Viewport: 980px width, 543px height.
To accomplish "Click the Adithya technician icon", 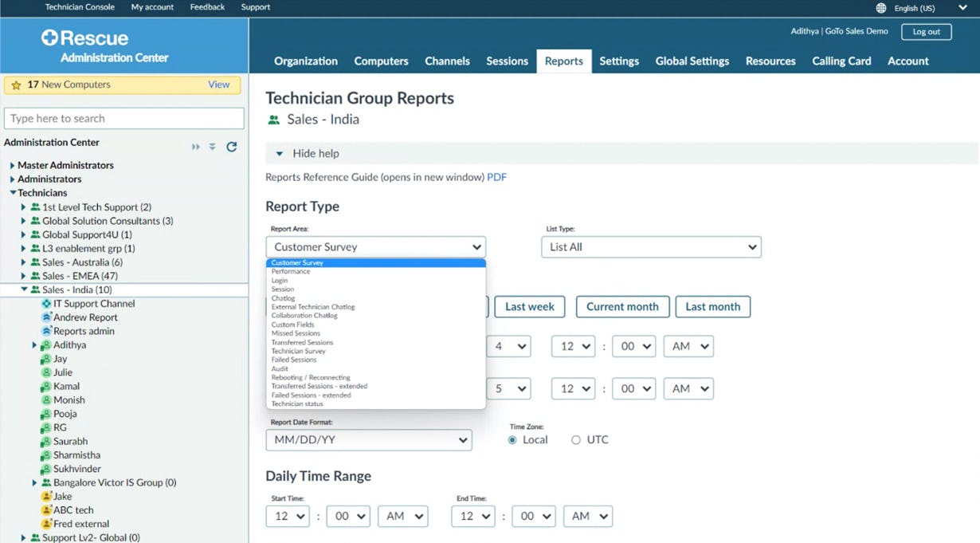I will (x=46, y=345).
